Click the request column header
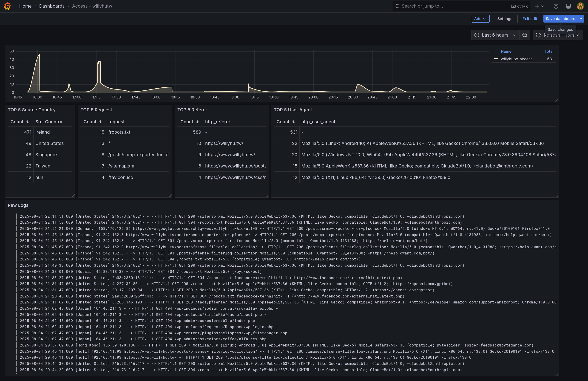588x381 pixels. pyautogui.click(x=116, y=122)
